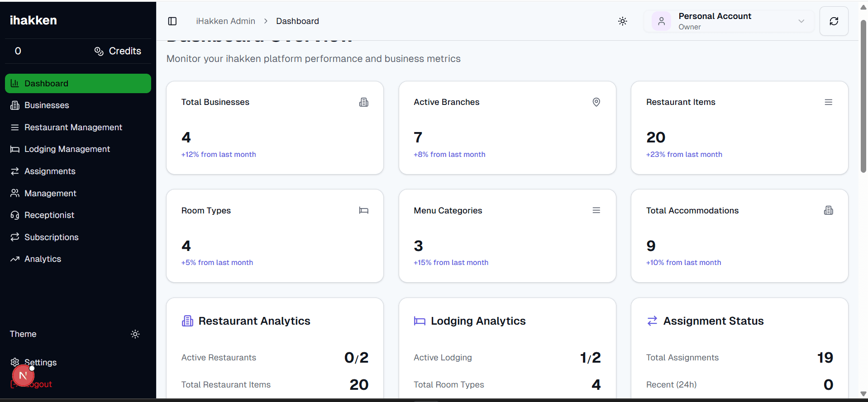868x402 pixels.
Task: Click the Active Lodging 1/2 value
Action: 591,358
